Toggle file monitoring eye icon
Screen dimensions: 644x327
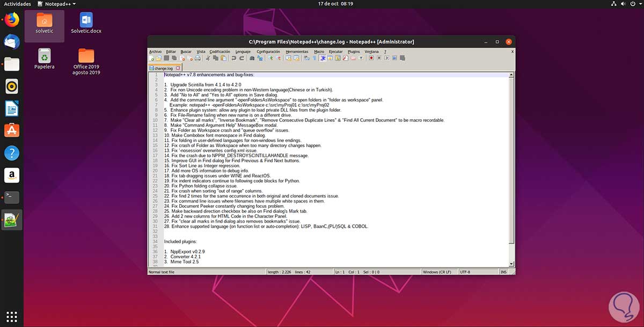[361, 58]
